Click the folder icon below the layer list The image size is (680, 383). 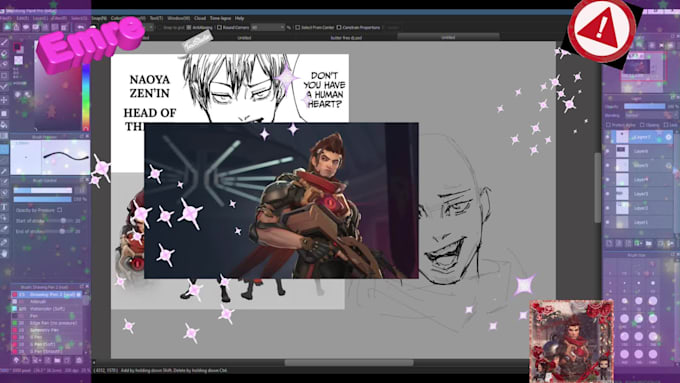(648, 243)
